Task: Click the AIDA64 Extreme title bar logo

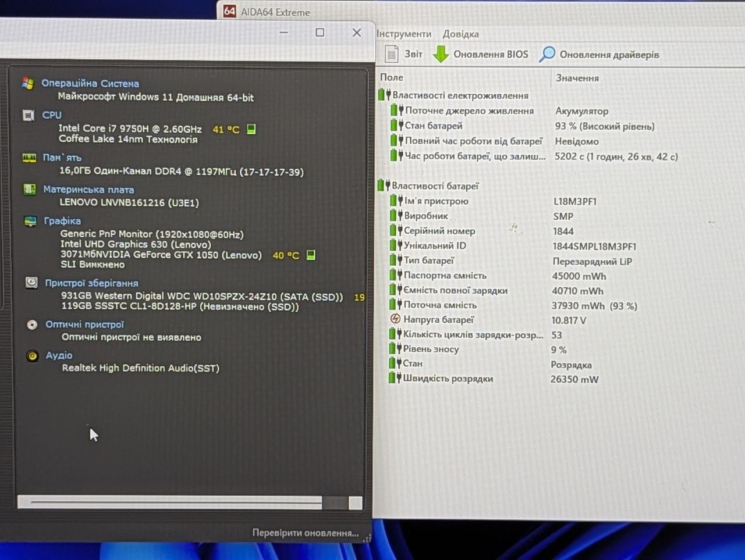Action: coord(230,11)
